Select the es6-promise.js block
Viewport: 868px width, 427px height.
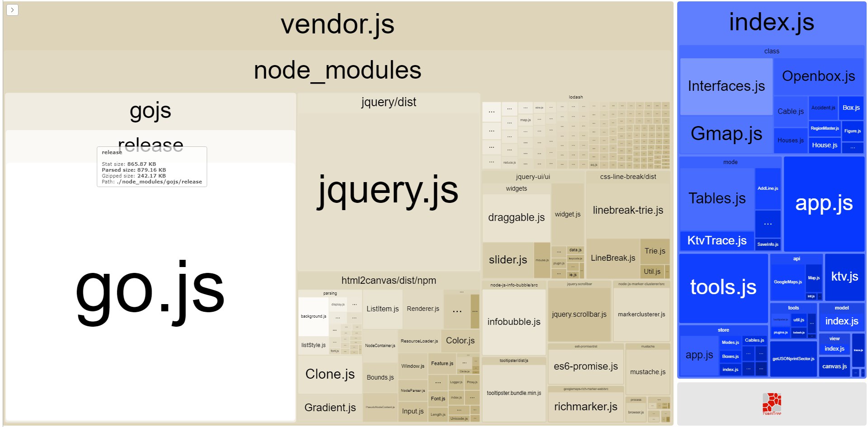(586, 366)
